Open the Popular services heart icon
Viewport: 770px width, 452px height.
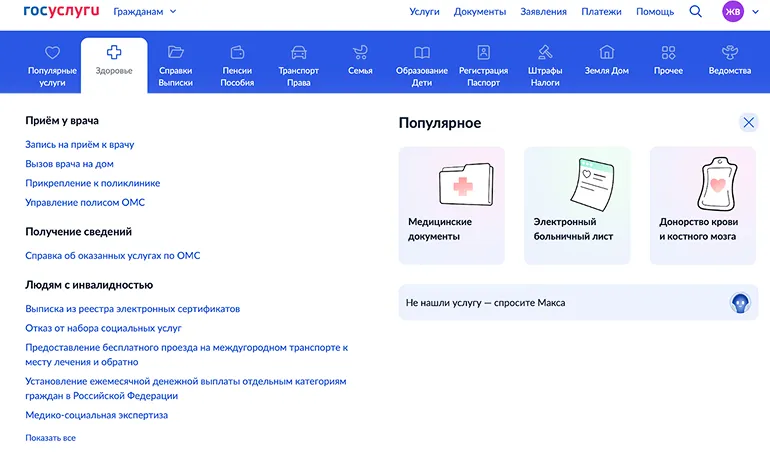click(52, 53)
